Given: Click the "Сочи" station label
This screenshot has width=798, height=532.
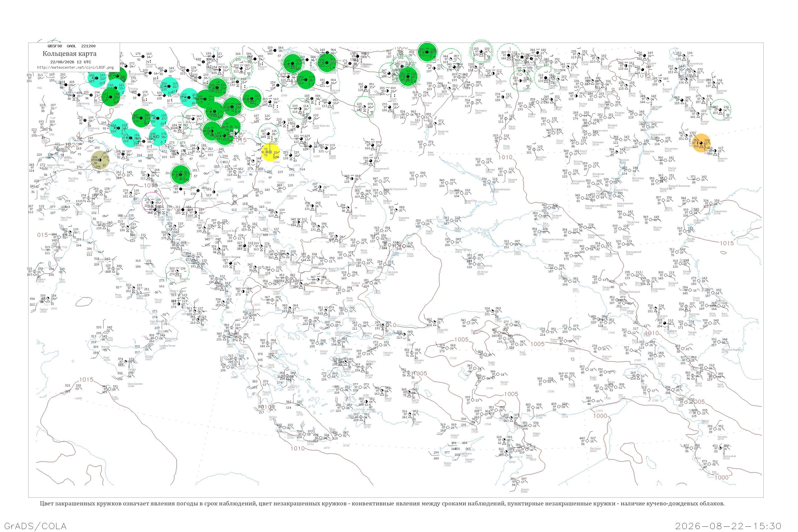Looking at the screenshot, I should click(575, 289).
